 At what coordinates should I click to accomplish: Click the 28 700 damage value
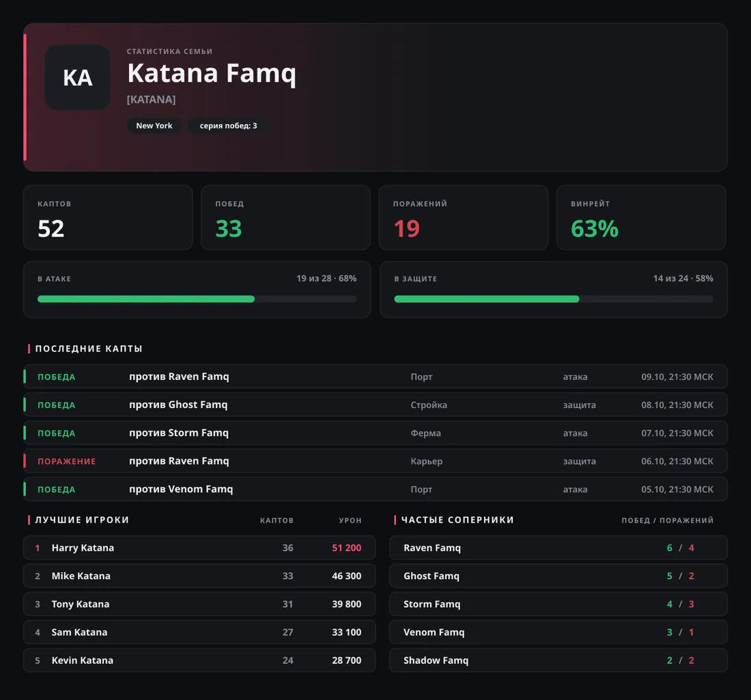click(346, 660)
